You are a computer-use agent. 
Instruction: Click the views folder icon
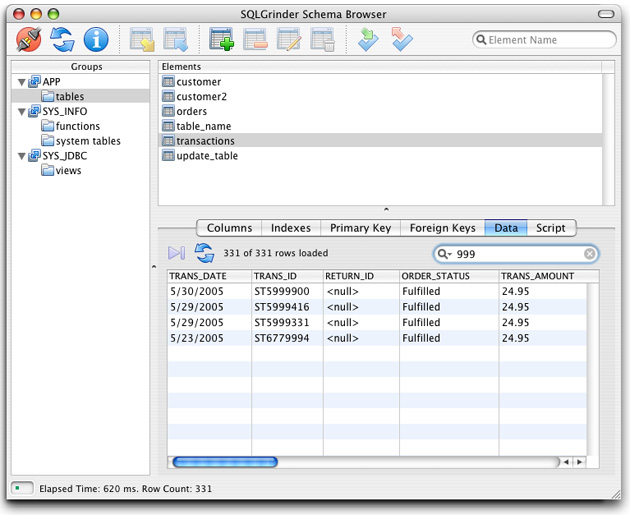coord(47,170)
